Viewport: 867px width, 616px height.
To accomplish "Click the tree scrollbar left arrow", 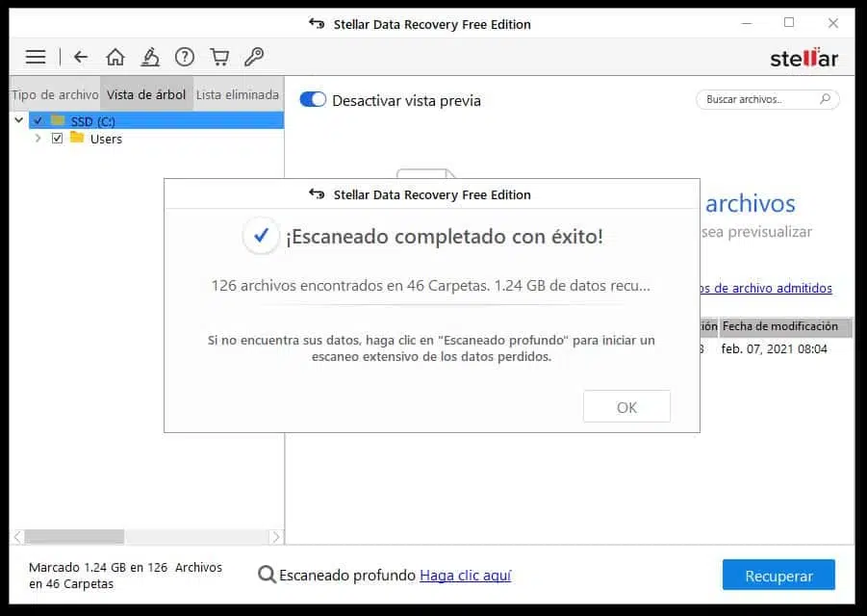I will tap(17, 536).
